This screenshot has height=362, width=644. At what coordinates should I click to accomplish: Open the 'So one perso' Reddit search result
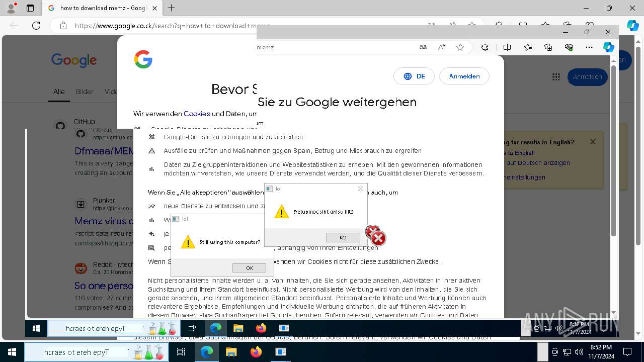click(104, 286)
